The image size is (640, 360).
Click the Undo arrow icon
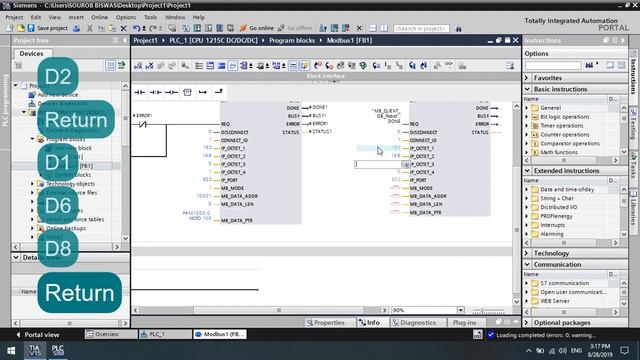point(137,28)
